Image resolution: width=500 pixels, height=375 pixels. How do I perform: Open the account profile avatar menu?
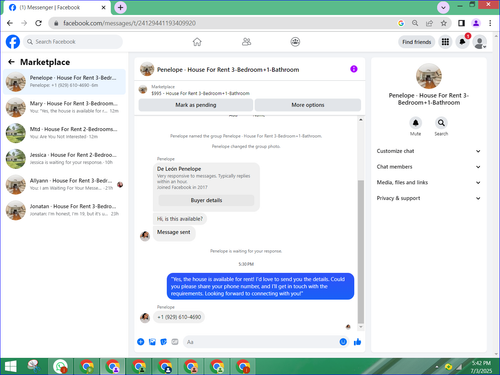coord(480,42)
